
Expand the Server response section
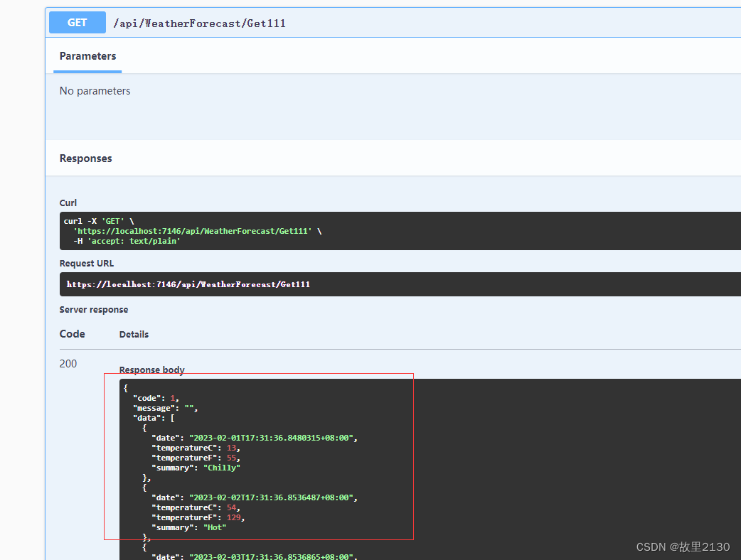coord(94,309)
